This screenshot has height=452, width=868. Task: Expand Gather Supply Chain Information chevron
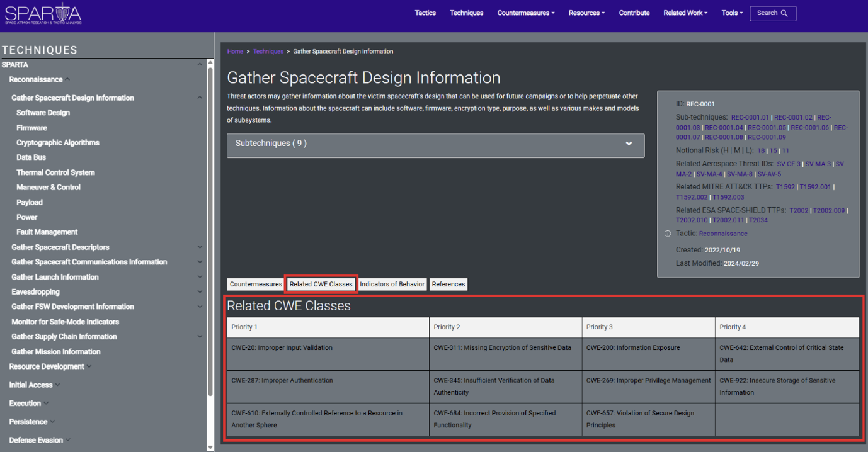click(x=200, y=337)
